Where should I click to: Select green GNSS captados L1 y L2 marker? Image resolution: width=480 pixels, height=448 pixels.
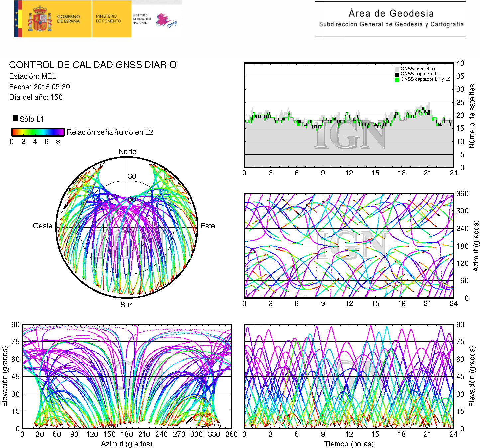coord(397,79)
